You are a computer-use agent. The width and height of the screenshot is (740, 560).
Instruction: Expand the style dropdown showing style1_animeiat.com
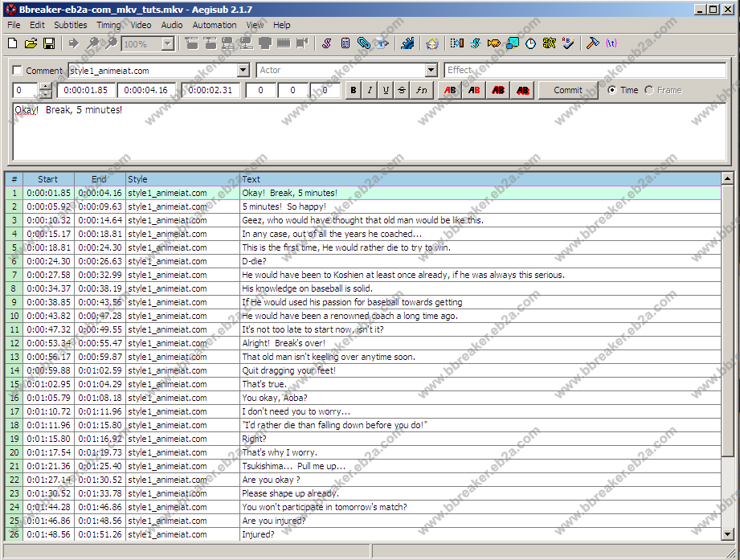pyautogui.click(x=243, y=71)
